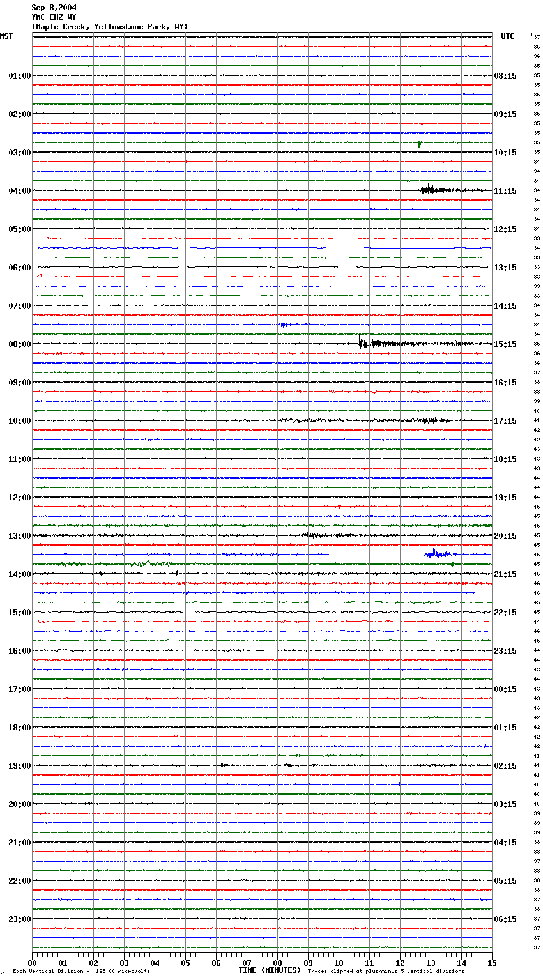543x980 pixels.
Task: Click minute axis tick label '12'
Action: coord(400,963)
